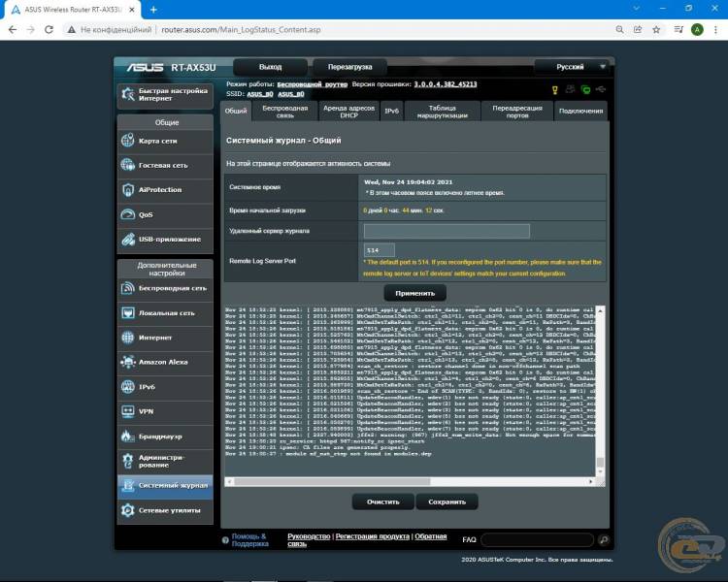Click the FAQ search input field
The width and height of the screenshot is (728, 582).
point(538,539)
